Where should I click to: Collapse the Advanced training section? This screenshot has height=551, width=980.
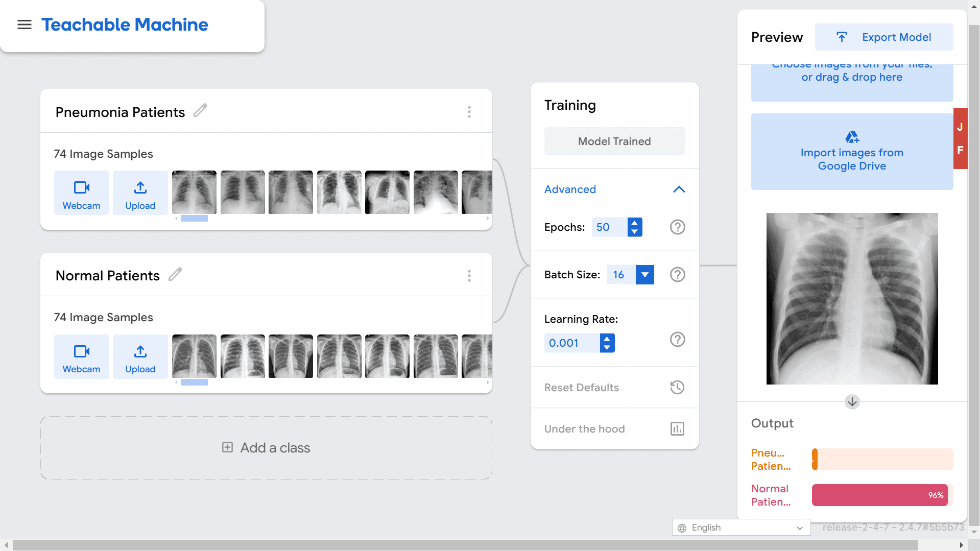pos(679,189)
